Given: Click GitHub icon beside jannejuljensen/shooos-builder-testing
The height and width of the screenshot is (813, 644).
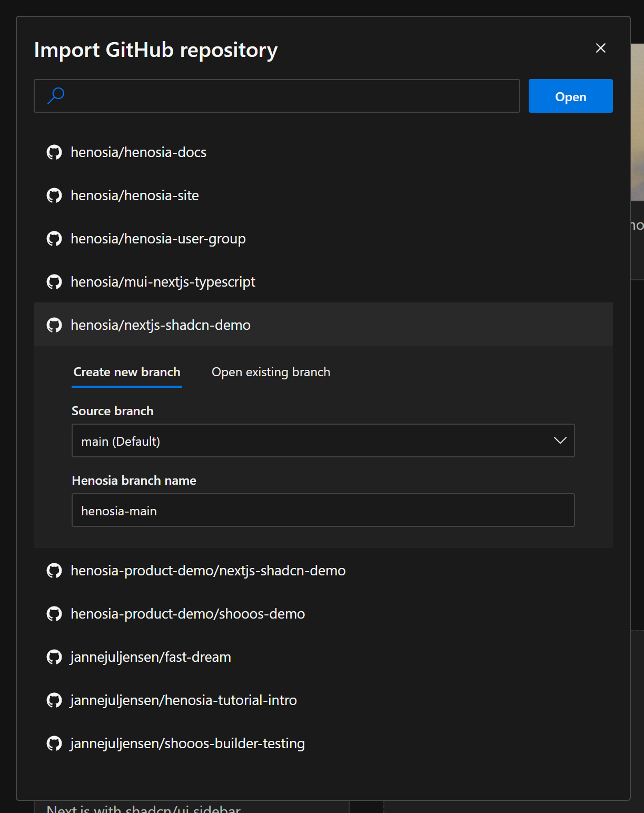Looking at the screenshot, I should (x=54, y=743).
